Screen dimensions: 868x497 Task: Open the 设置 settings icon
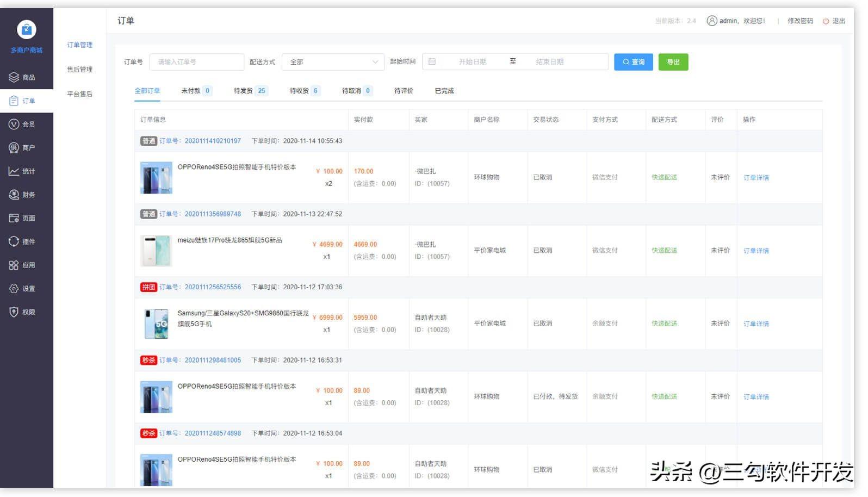(14, 289)
